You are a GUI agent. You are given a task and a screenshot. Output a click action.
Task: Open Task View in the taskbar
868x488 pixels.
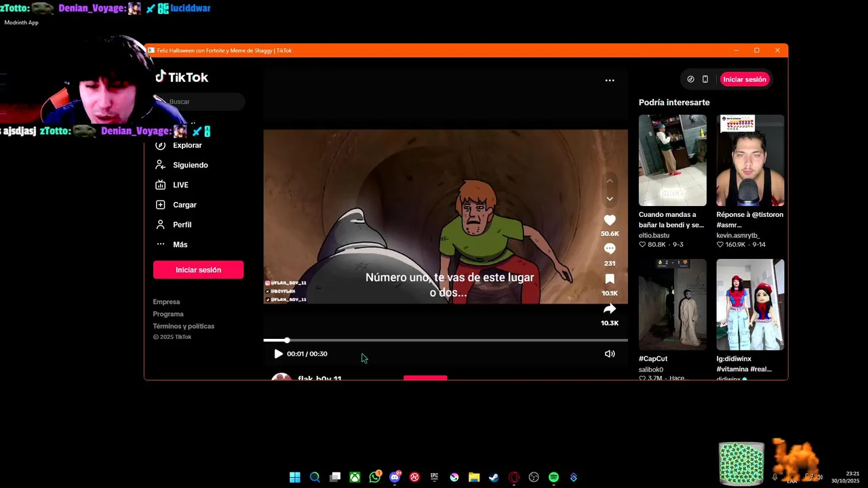pos(335,477)
